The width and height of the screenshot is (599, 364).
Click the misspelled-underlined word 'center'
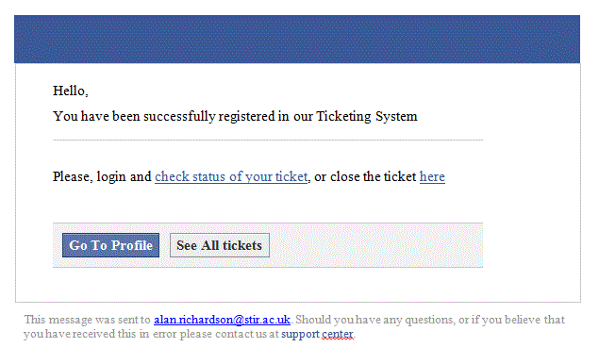click(x=338, y=334)
